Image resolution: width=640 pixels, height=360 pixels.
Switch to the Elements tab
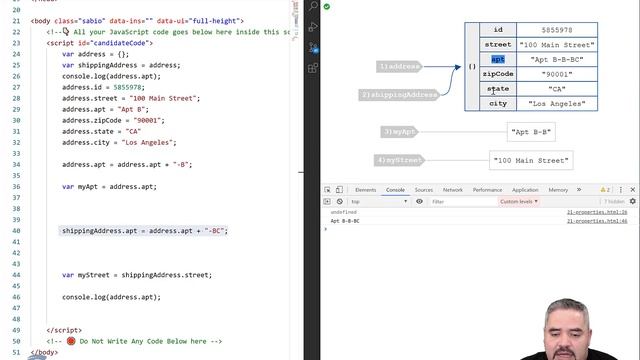click(365, 190)
